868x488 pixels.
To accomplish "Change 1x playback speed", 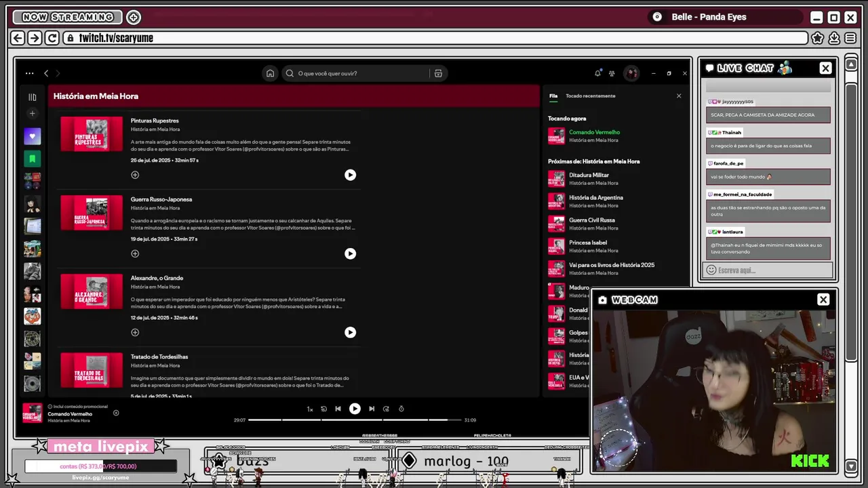I will coord(310,409).
